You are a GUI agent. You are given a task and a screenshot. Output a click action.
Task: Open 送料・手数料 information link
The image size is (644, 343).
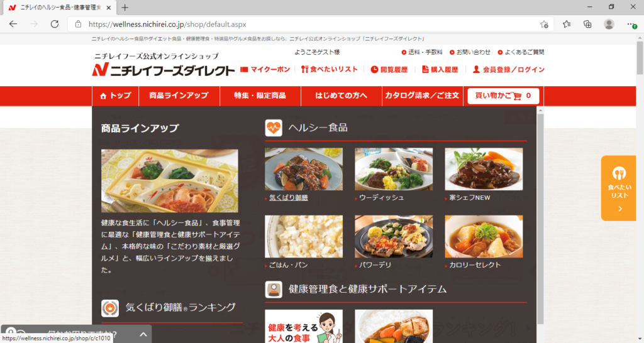pos(422,52)
